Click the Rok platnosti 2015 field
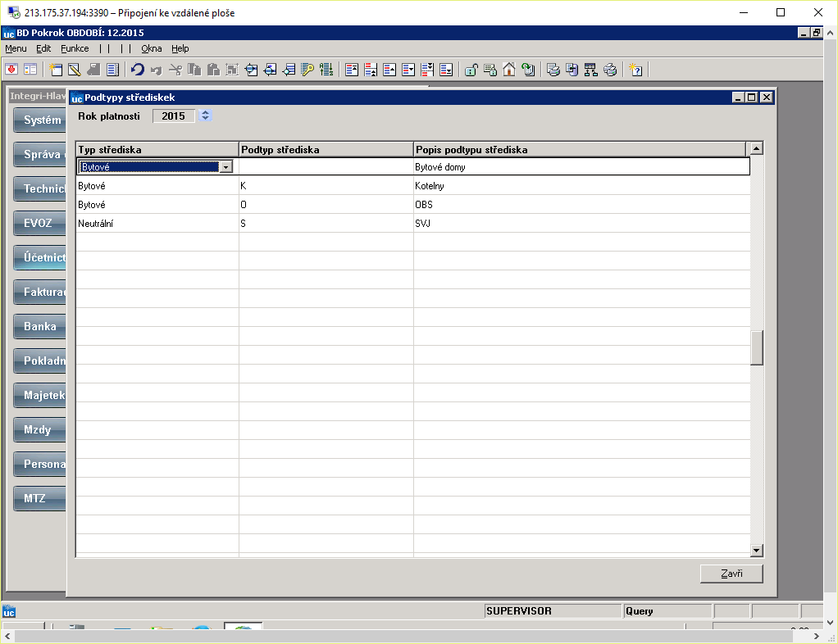This screenshot has width=838, height=644. (174, 116)
